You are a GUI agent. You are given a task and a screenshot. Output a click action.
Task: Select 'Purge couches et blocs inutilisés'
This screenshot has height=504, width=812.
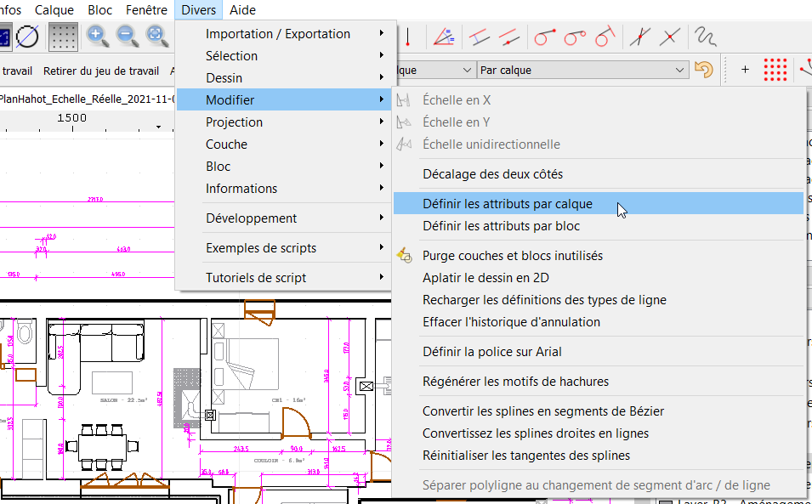(512, 256)
